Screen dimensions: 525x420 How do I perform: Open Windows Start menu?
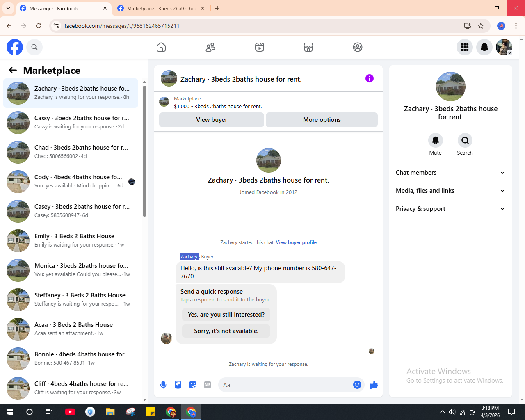pyautogui.click(x=10, y=412)
